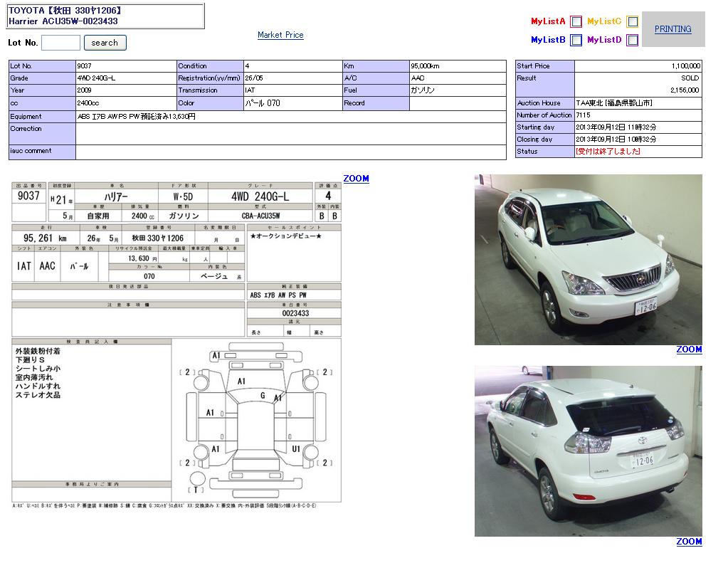Click the PRINTING link
This screenshot has width=728, height=563.
[672, 29]
